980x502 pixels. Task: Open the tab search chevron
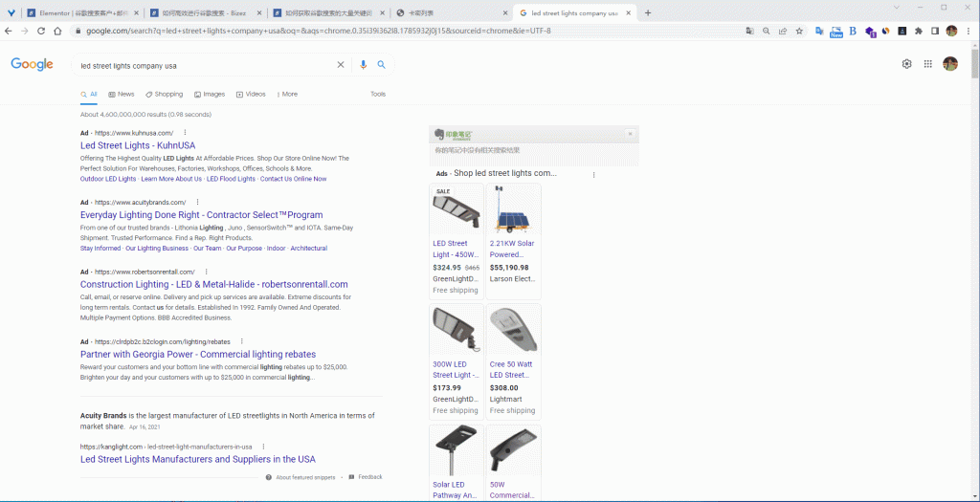coord(896,7)
